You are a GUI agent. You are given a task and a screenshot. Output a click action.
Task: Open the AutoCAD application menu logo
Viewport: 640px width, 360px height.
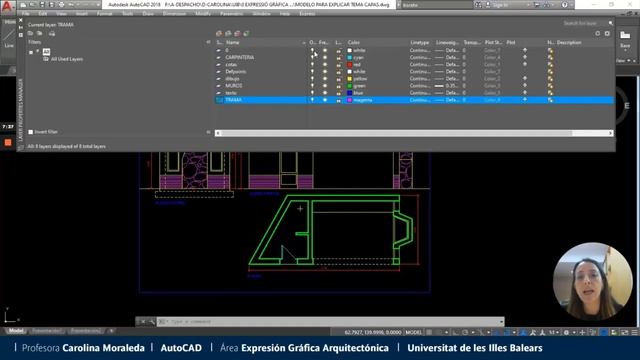tap(7, 6)
